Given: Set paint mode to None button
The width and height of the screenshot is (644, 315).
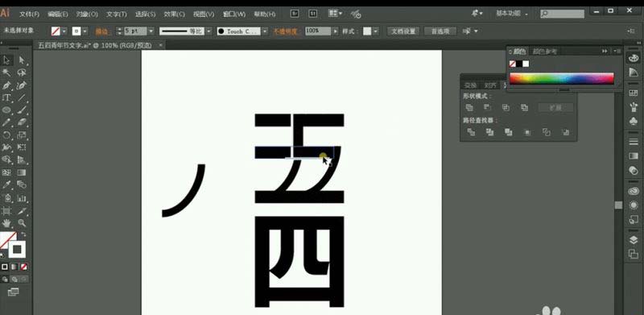Looking at the screenshot, I should click(x=24, y=267).
